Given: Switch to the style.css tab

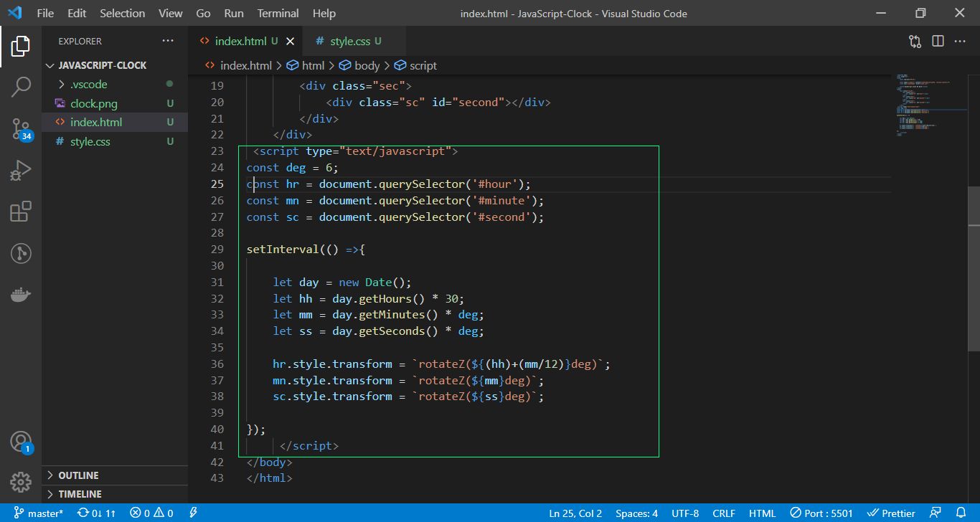Looking at the screenshot, I should point(354,42).
